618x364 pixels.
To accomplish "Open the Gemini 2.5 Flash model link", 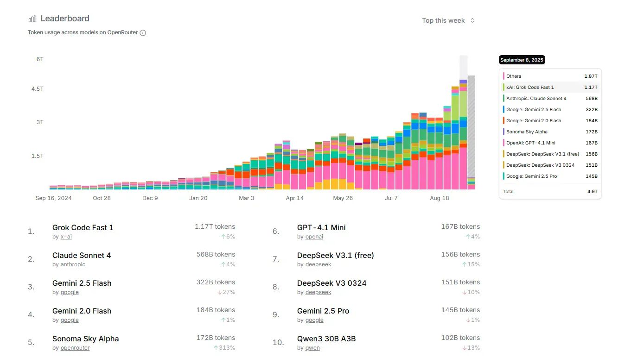I will (82, 283).
